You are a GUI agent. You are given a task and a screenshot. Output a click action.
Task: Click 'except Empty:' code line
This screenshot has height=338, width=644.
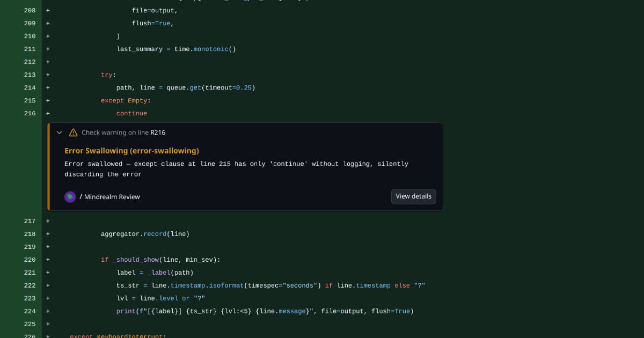click(126, 100)
